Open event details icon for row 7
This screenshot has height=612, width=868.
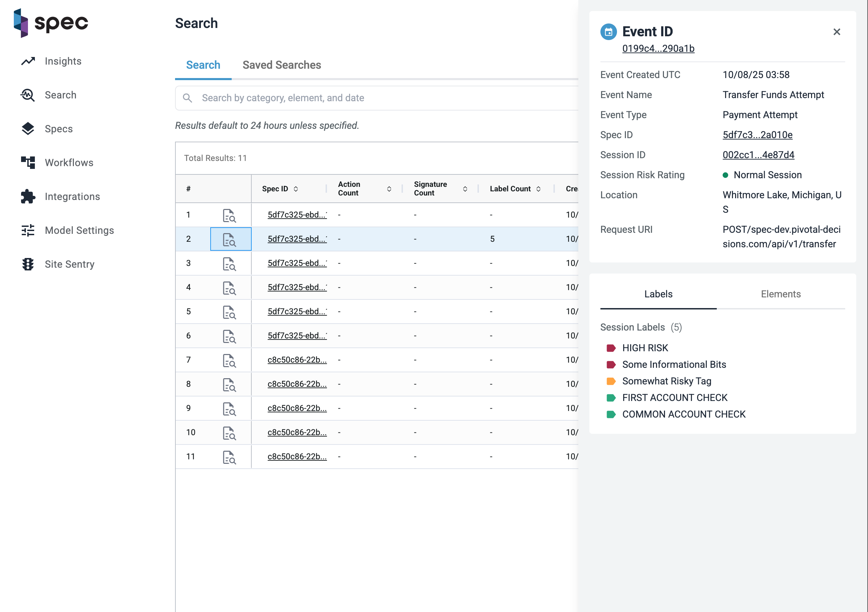229,361
